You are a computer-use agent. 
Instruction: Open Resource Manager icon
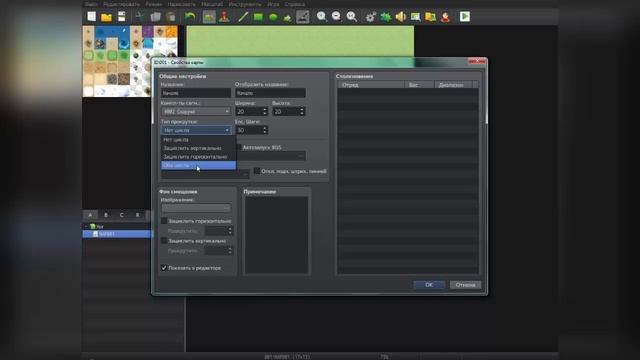click(430, 17)
